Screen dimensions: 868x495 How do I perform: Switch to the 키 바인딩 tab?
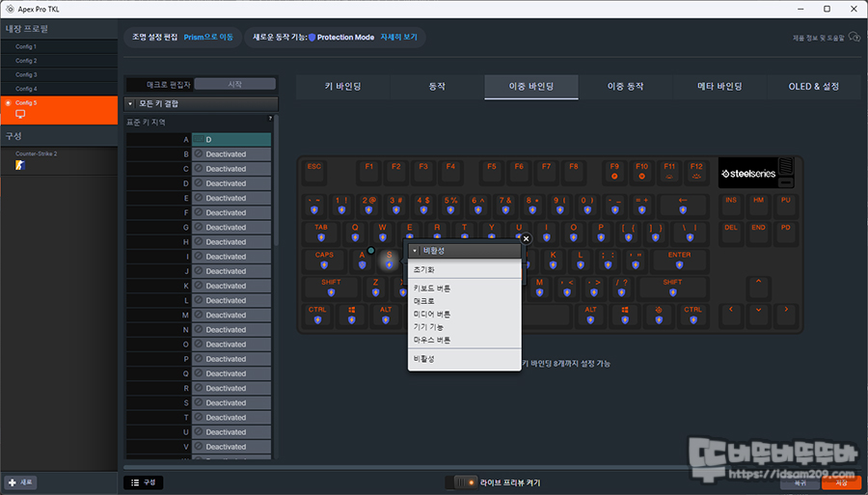(342, 87)
